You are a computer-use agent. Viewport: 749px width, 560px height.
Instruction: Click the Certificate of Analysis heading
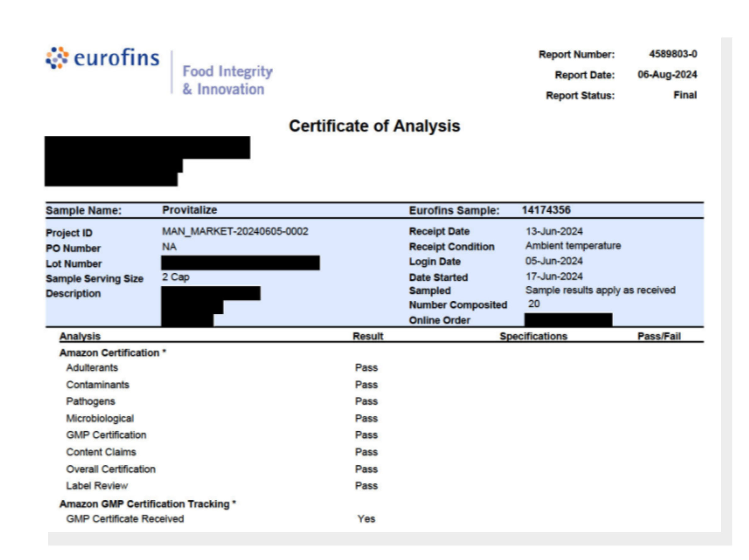pyautogui.click(x=374, y=126)
